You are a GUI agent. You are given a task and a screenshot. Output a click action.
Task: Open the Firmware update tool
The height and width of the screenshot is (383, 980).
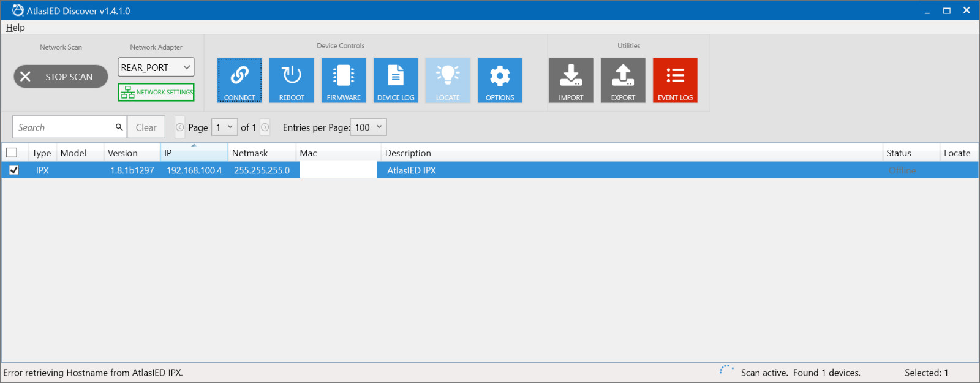[x=344, y=80]
